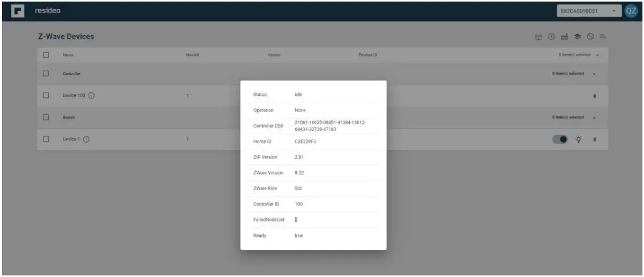Screen dimensions: 644x277
Task: Click the Status value Idle
Action: [x=298, y=95]
